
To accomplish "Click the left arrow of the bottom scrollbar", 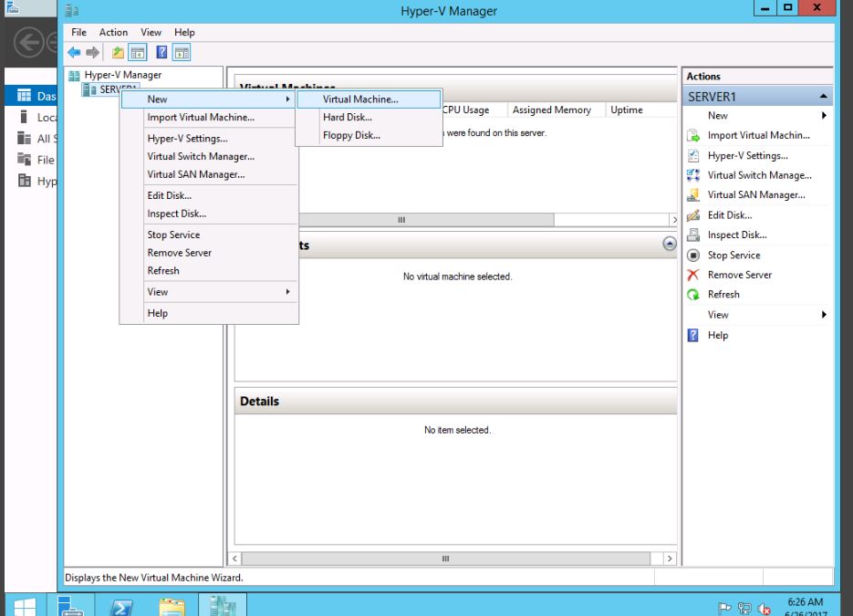I will click(235, 559).
